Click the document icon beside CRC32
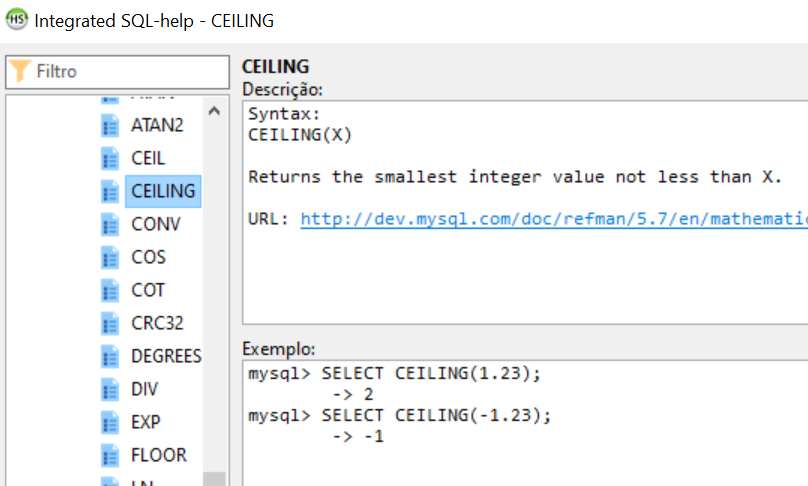808x486 pixels. (110, 323)
